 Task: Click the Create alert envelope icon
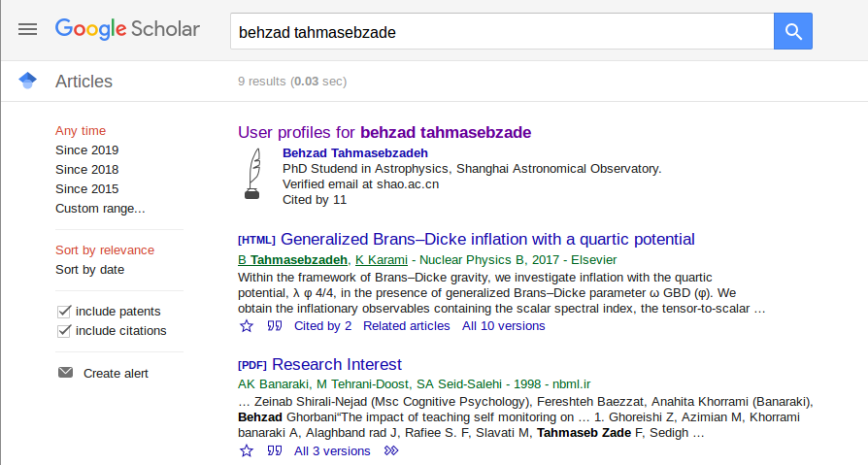pos(65,373)
